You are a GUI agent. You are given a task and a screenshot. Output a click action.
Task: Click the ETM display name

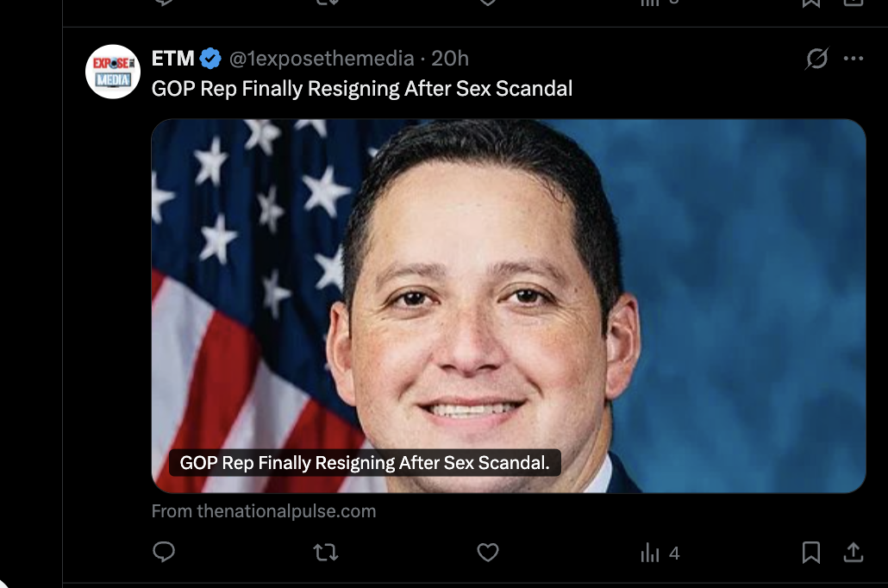(172, 59)
